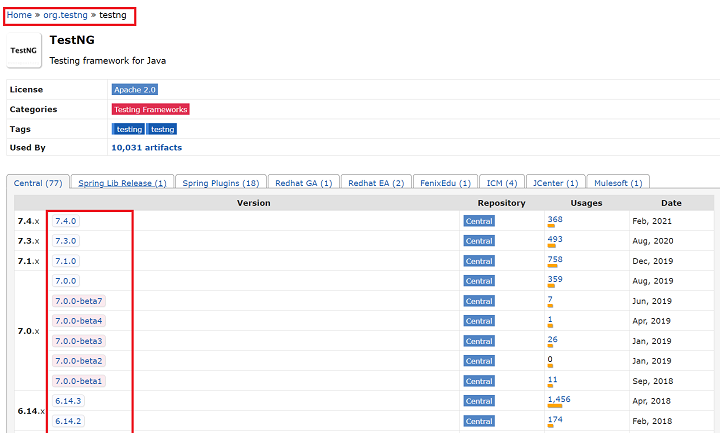Select the 'testng' tag
This screenshot has height=433, width=720.
[162, 129]
